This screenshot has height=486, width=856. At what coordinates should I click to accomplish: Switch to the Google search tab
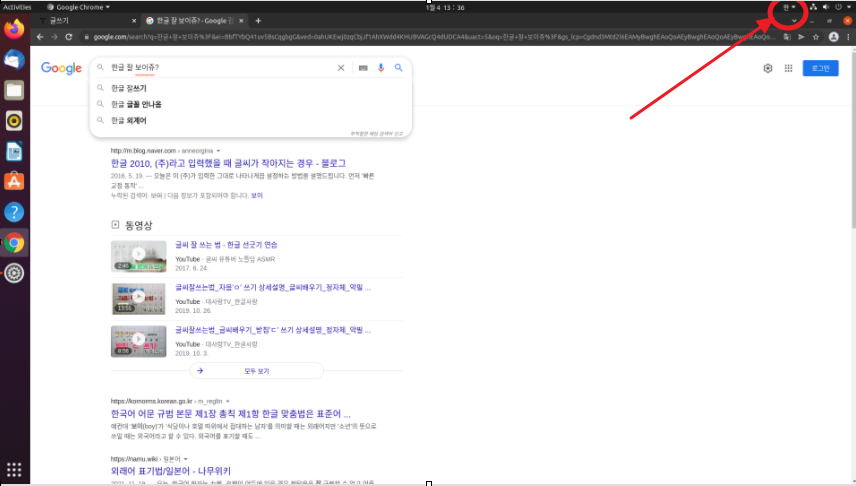pos(194,21)
